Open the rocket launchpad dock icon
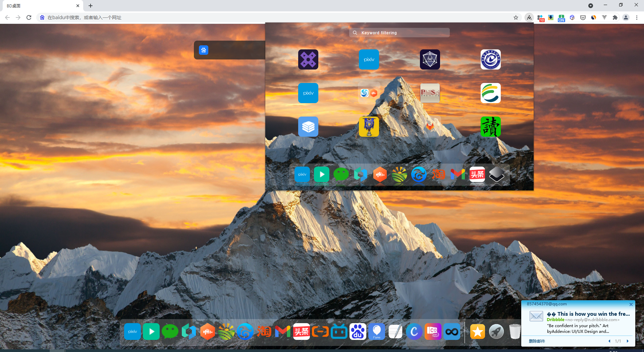 coord(496,332)
